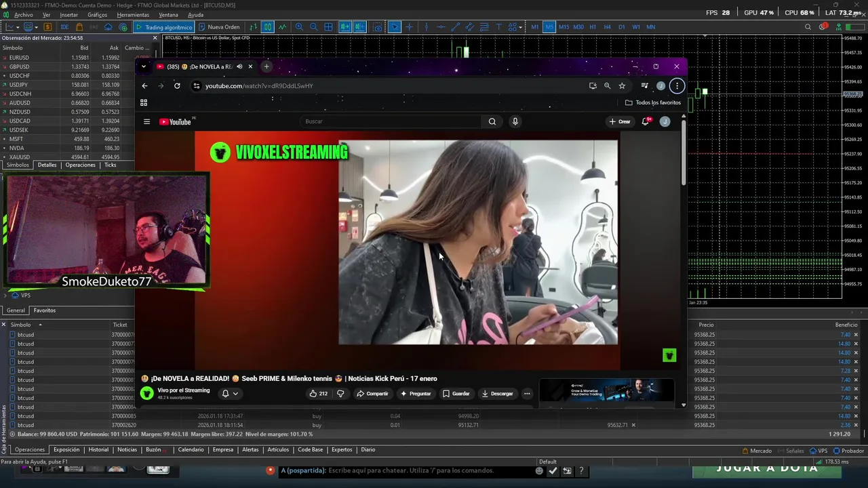Select the text label tool
The image size is (868, 488).
(499, 27)
